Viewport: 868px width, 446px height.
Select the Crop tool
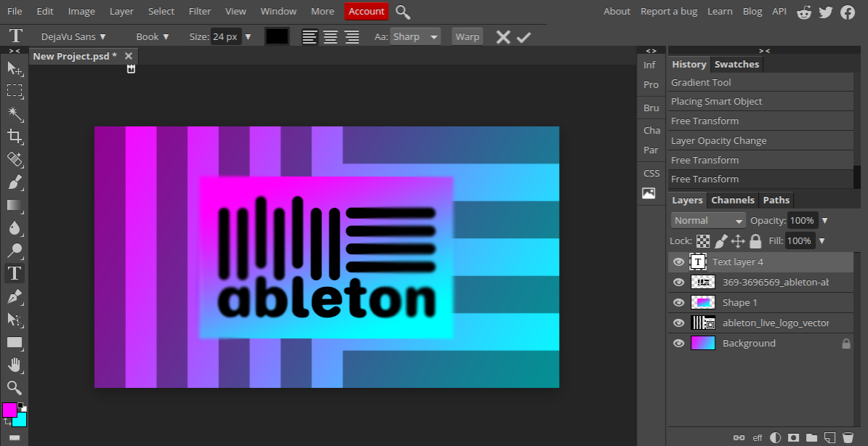15,136
